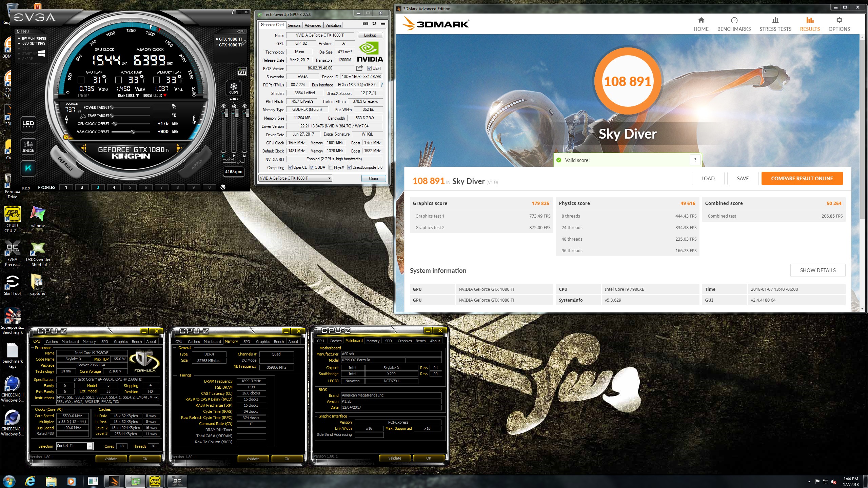
Task: Open Internet Explorer from the taskbar
Action: [x=30, y=481]
